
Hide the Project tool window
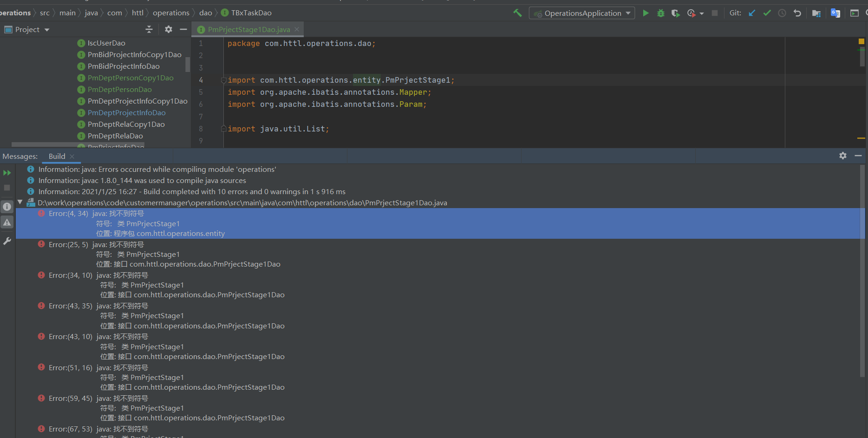[183, 30]
